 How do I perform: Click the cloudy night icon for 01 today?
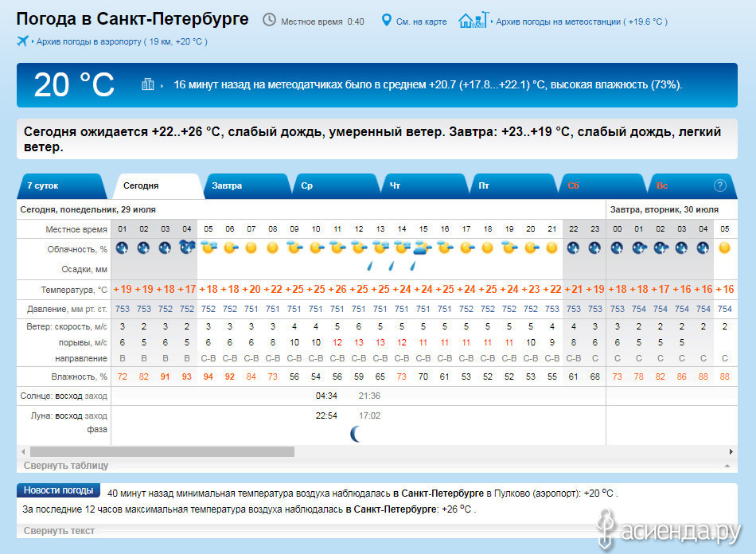[x=122, y=248]
